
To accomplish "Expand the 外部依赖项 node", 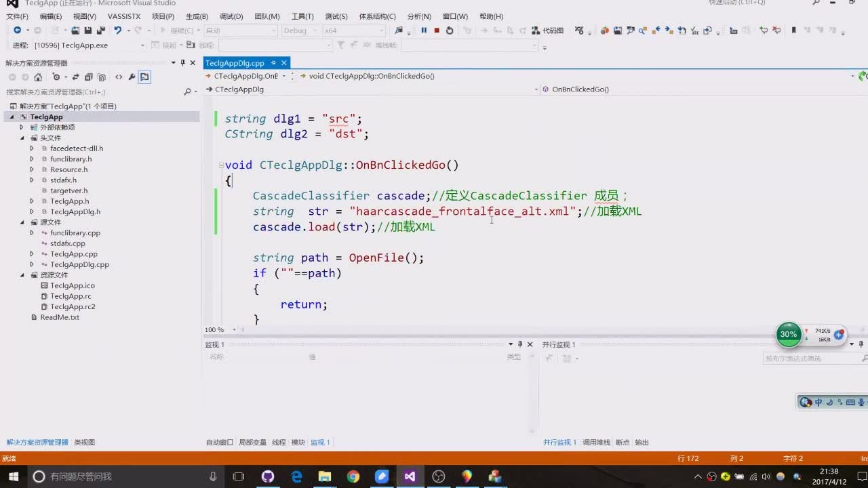I will [x=22, y=127].
